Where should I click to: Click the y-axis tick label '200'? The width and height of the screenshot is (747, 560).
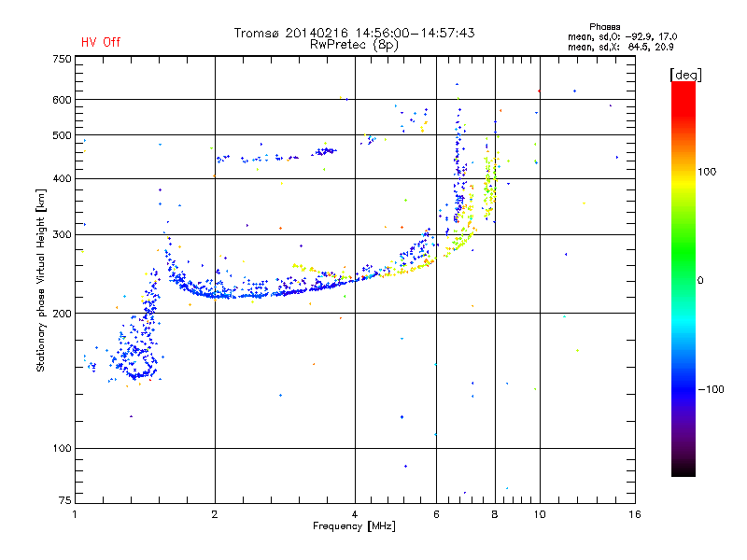62,314
